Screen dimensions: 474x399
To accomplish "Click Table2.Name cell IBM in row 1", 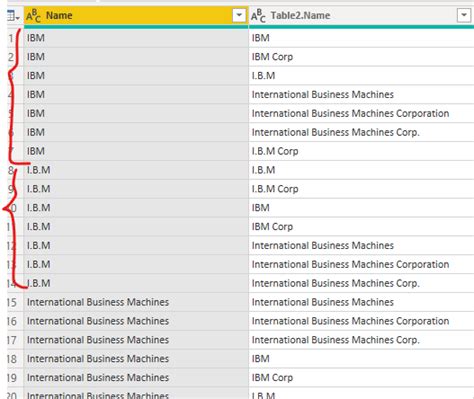I will (361, 38).
